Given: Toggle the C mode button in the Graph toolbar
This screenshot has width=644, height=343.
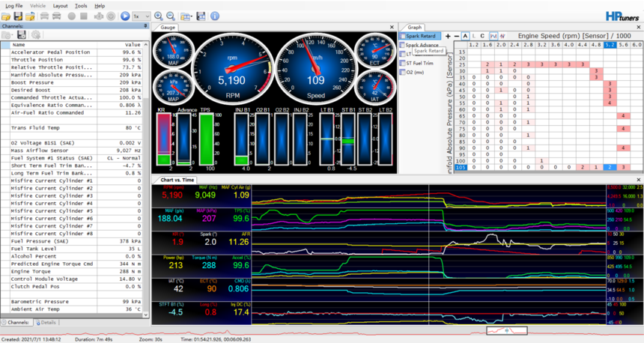Looking at the screenshot, I should (482, 36).
